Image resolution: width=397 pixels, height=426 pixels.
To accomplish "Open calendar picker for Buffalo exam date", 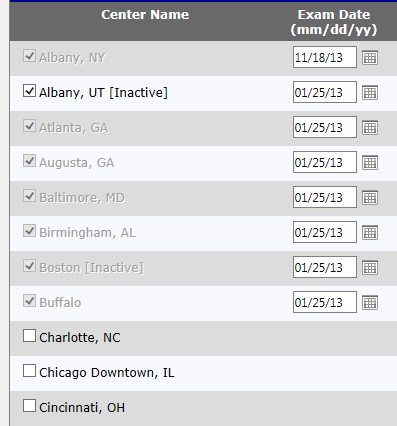I will pyautogui.click(x=370, y=303).
